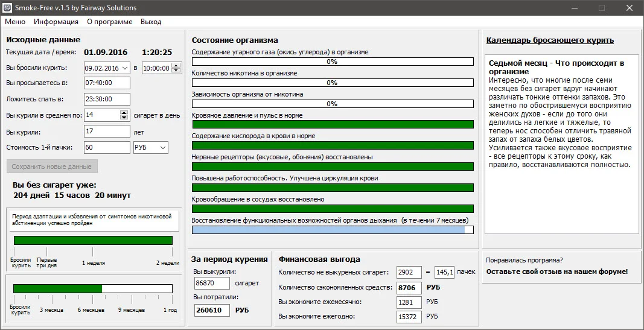Click the wake-up time field 07:40:00
Viewport: 644px width, 330px height.
(107, 83)
